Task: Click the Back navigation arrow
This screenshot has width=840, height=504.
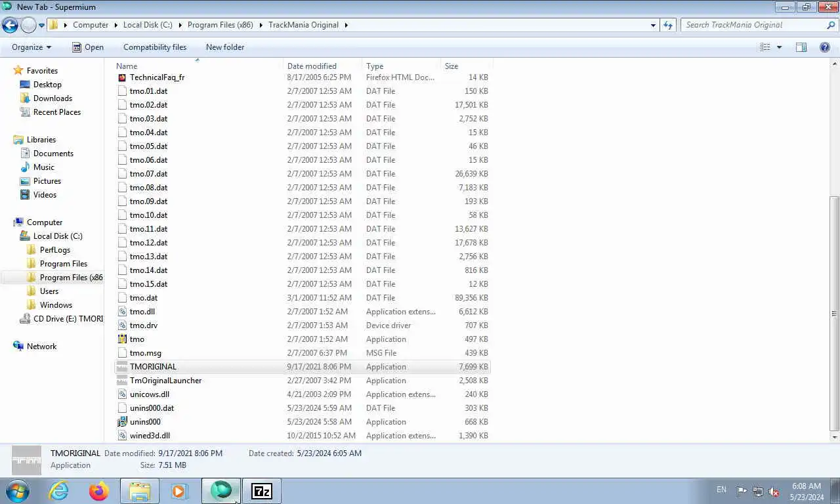Action: point(10,25)
